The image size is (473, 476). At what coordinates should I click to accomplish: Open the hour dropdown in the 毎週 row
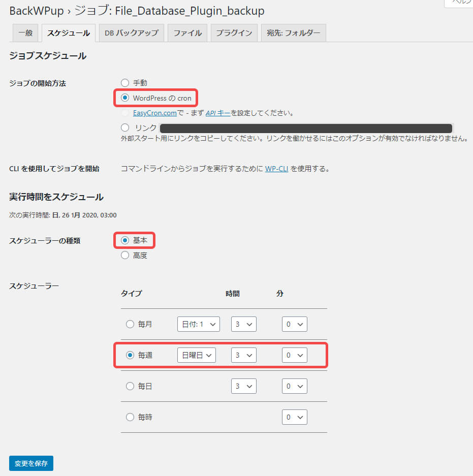pos(243,355)
